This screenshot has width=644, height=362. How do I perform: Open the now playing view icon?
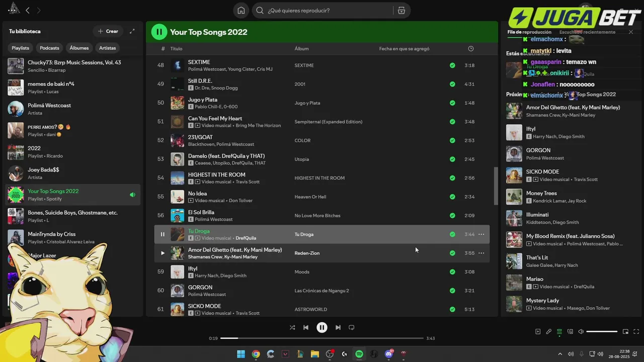click(538, 331)
